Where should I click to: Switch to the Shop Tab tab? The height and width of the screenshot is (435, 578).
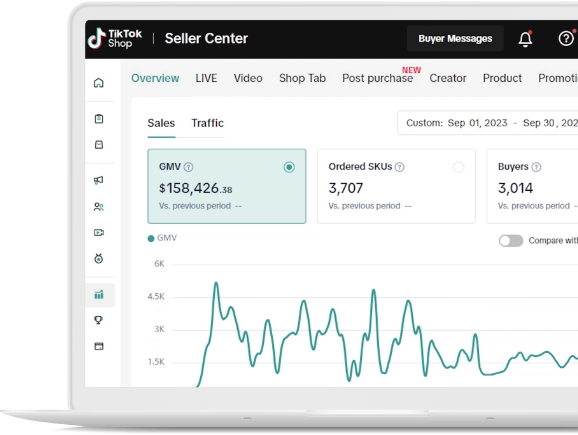pyautogui.click(x=302, y=78)
